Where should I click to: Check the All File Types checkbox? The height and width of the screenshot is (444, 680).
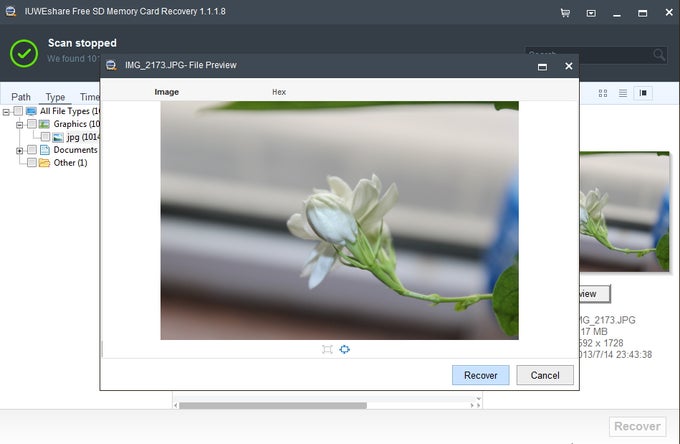(x=18, y=111)
